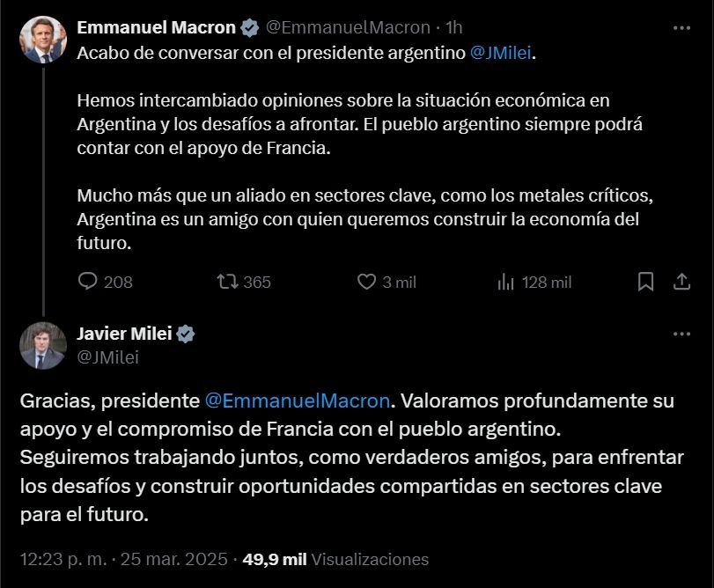Click the @JMilei mention in Macron's tweet
The image size is (714, 588).
point(502,53)
